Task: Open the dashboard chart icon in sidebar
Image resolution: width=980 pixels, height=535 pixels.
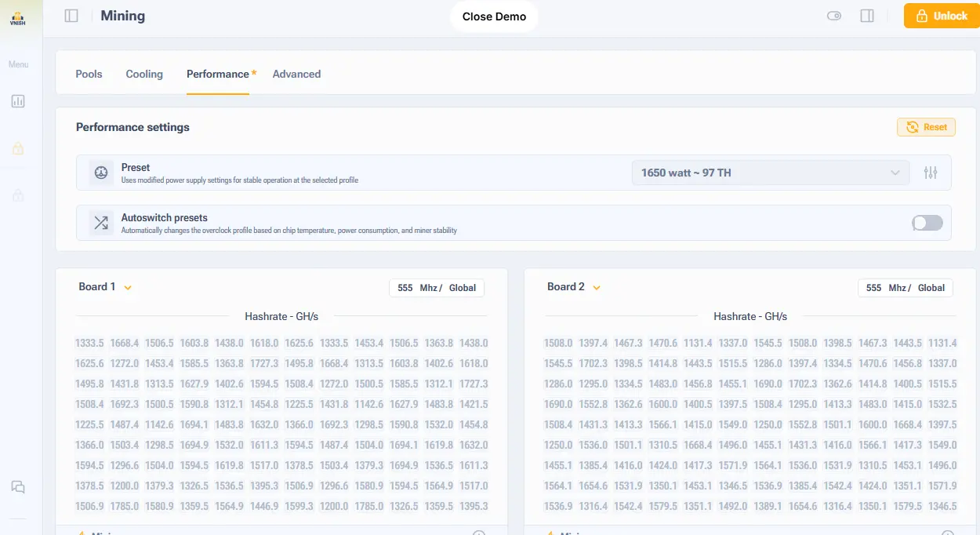Action: point(18,101)
